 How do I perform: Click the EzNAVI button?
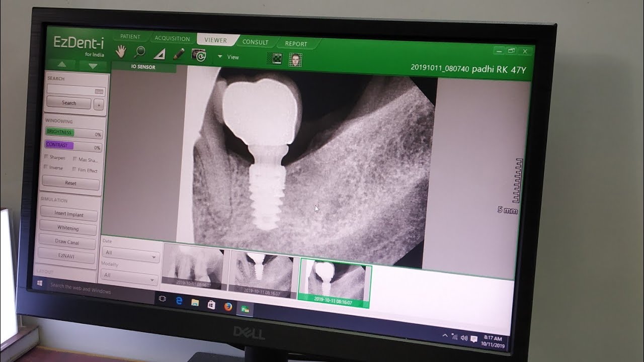tap(66, 256)
